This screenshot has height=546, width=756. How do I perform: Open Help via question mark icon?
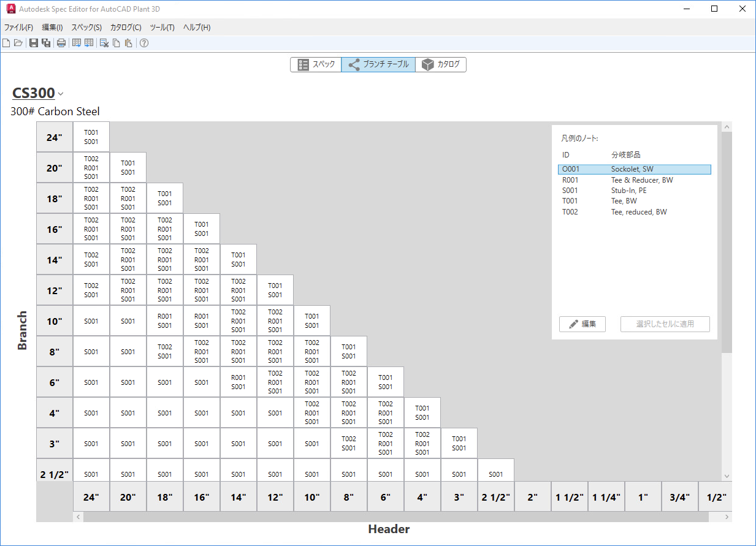(144, 43)
